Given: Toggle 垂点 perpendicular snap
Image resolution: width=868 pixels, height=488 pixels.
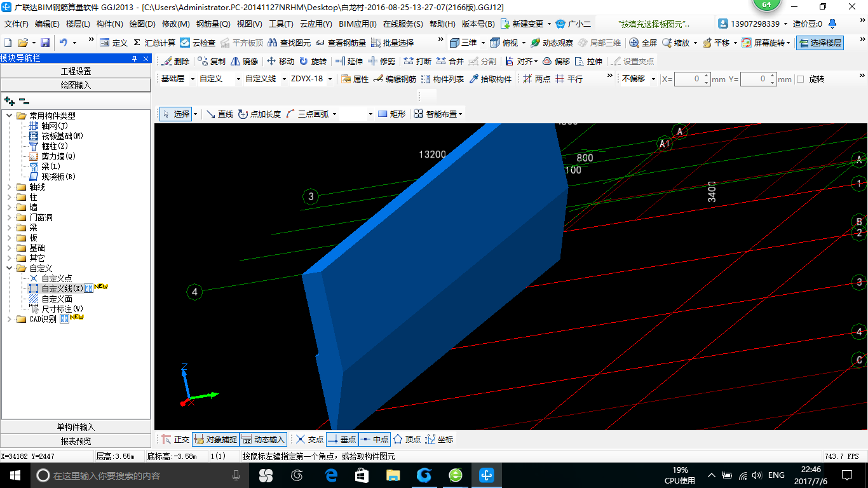Looking at the screenshot, I should coord(342,439).
